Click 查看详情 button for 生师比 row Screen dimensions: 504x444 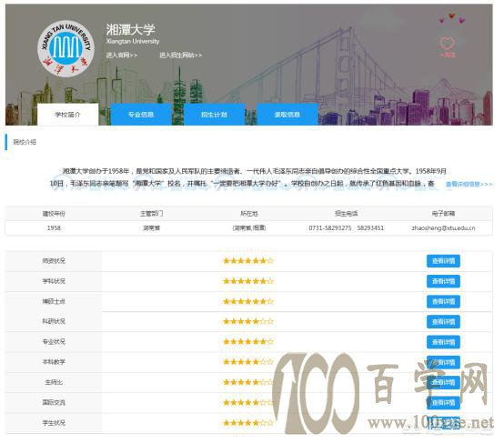click(443, 382)
